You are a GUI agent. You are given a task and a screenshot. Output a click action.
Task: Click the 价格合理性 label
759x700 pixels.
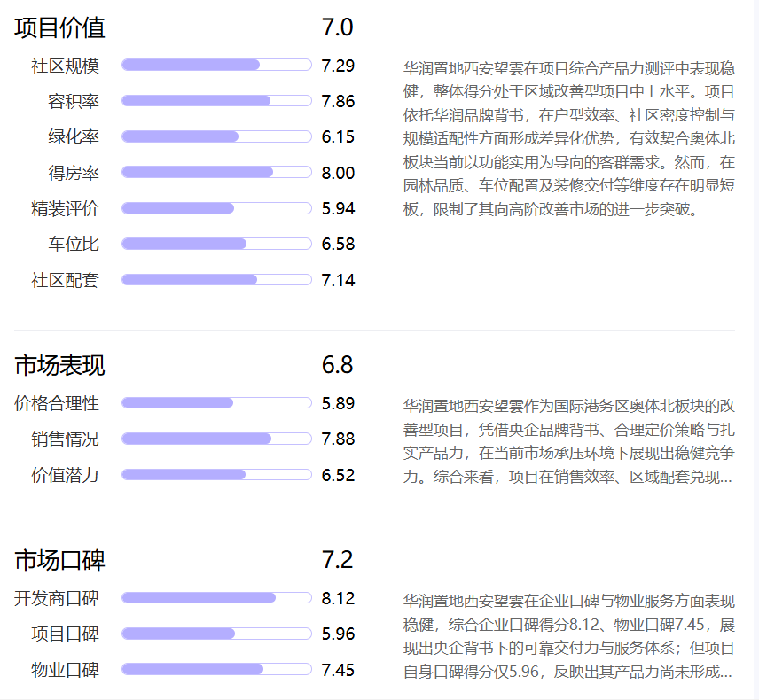pos(57,404)
